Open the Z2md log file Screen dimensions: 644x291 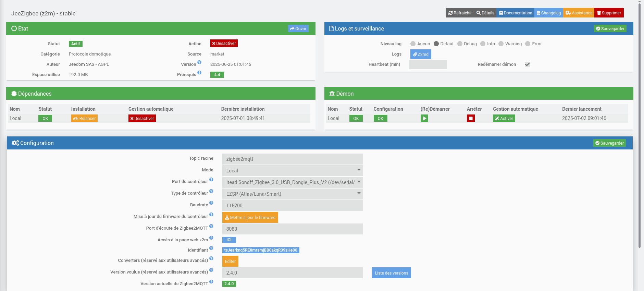coord(421,54)
